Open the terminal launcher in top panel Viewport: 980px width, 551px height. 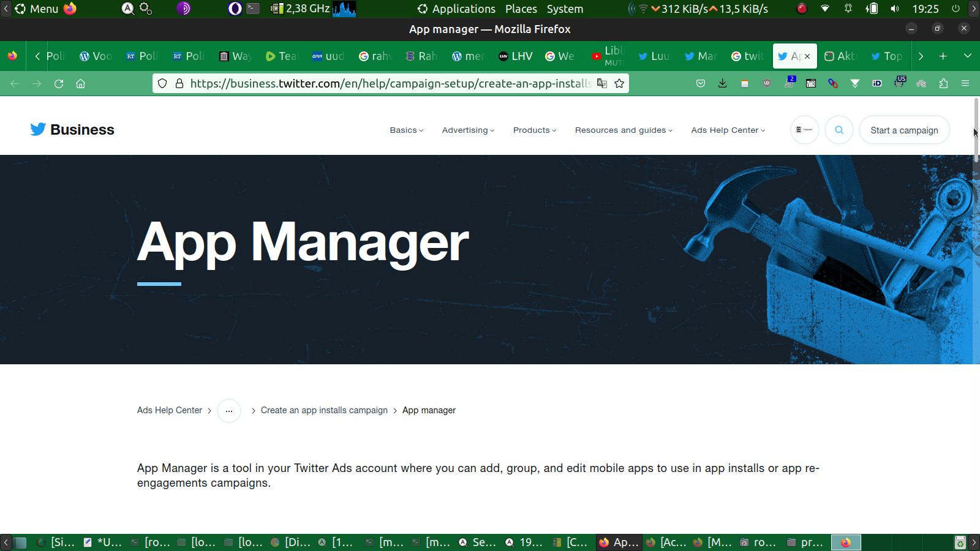(253, 9)
